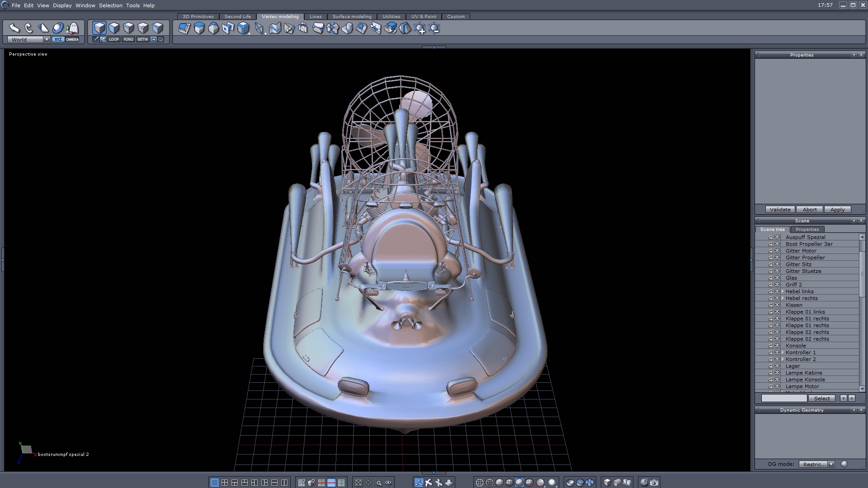Select the ghost move tool icon
Image resolution: width=868 pixels, height=488 pixels.
[72, 28]
